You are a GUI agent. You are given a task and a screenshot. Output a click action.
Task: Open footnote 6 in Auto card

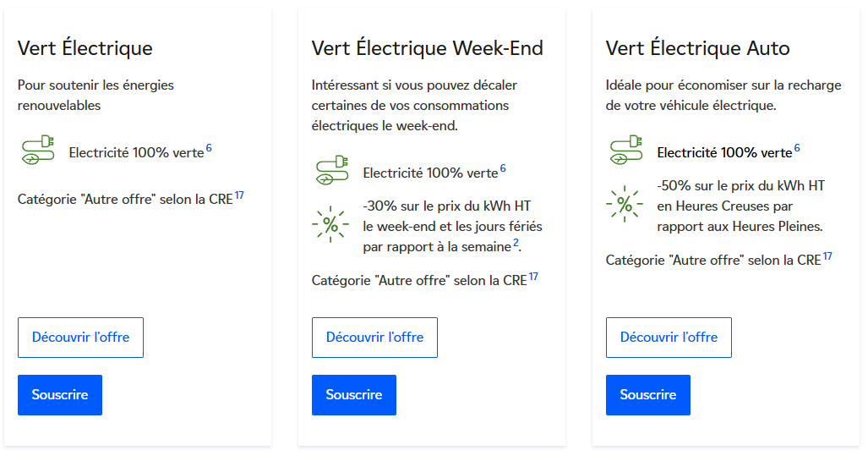coord(797,149)
